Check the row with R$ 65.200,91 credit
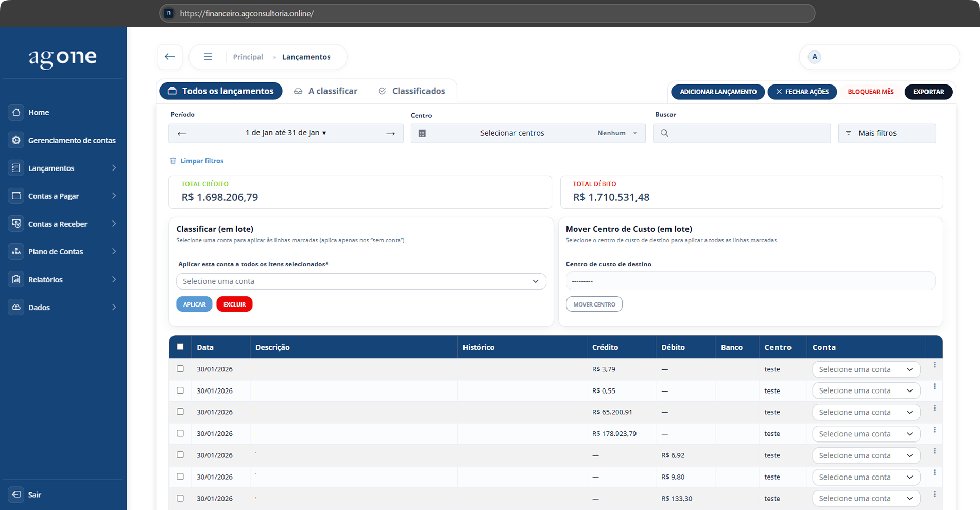The width and height of the screenshot is (980, 510). coord(180,412)
